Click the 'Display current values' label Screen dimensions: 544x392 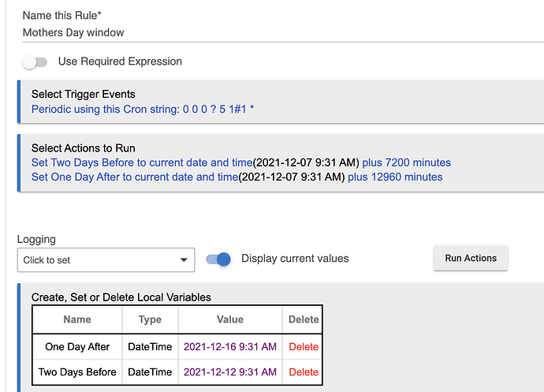pos(295,259)
